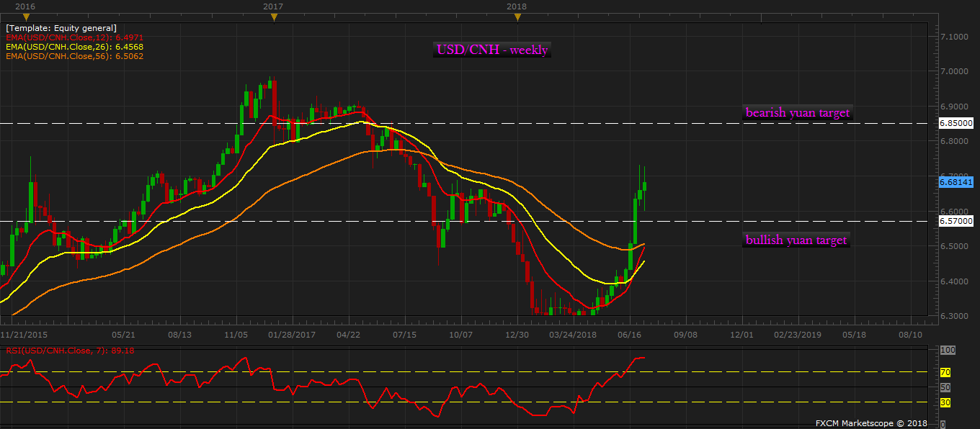980x429 pixels.
Task: Click the 7.1000 price axis label
Action: tap(954, 36)
